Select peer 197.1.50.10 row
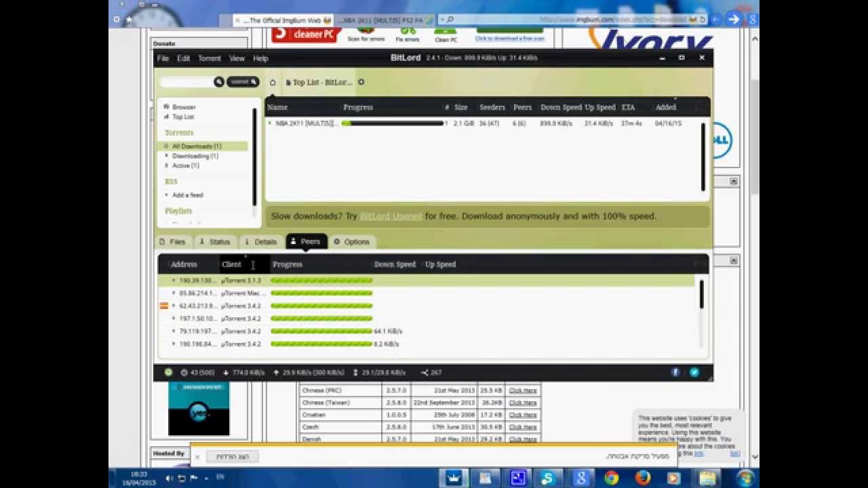 coord(427,319)
